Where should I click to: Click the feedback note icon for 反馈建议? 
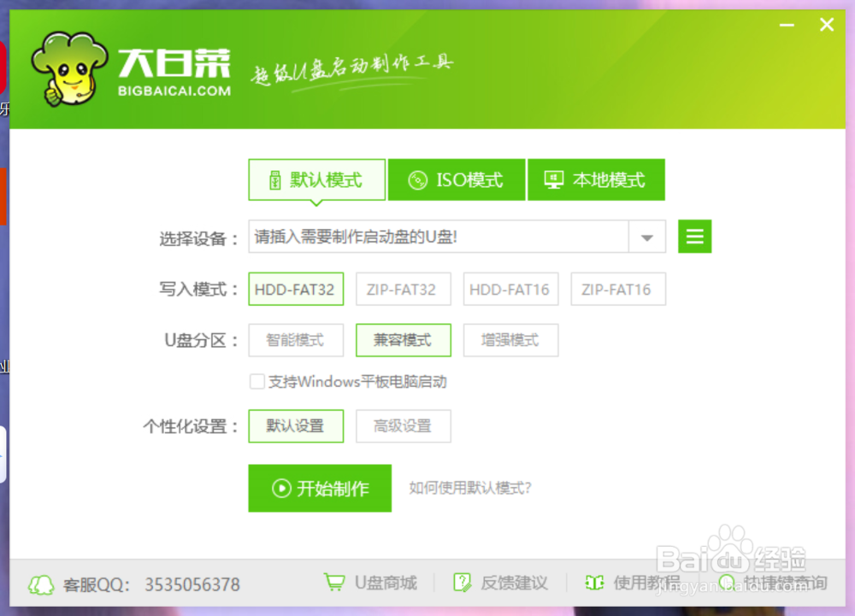pyautogui.click(x=463, y=582)
